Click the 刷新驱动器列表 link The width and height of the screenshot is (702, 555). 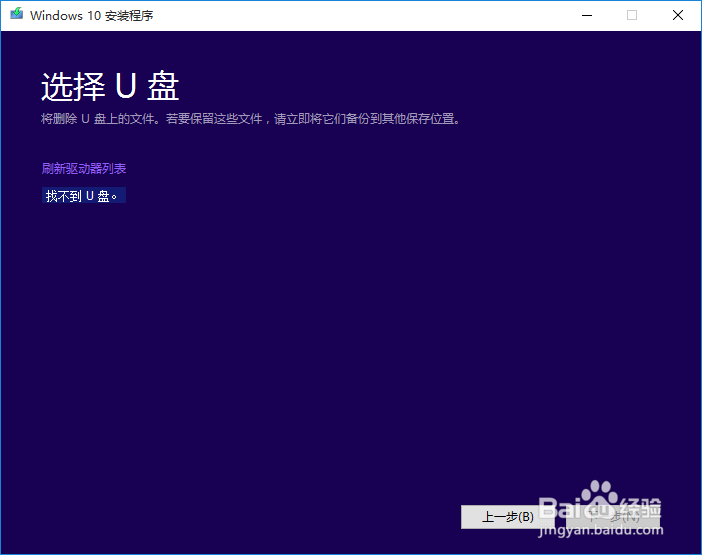(84, 169)
